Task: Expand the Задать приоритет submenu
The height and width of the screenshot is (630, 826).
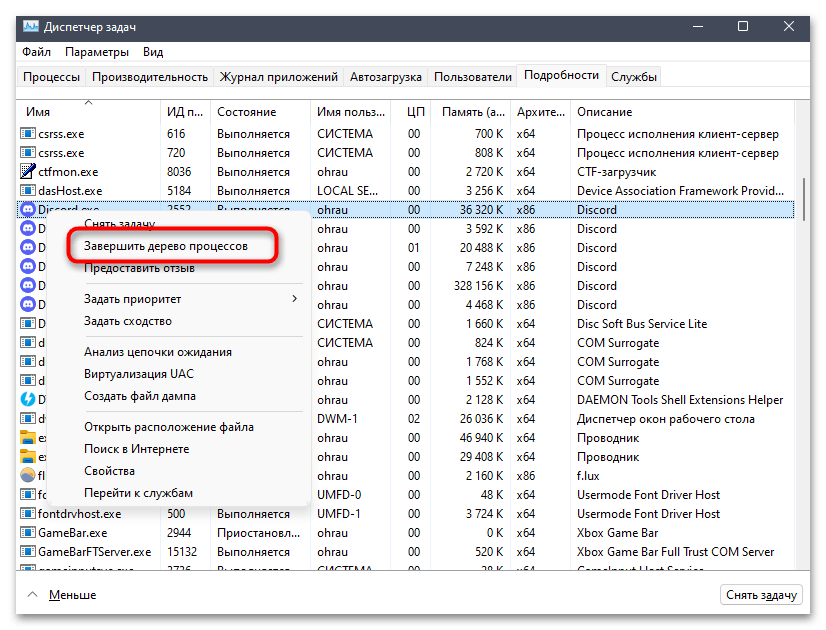Action: coord(179,299)
